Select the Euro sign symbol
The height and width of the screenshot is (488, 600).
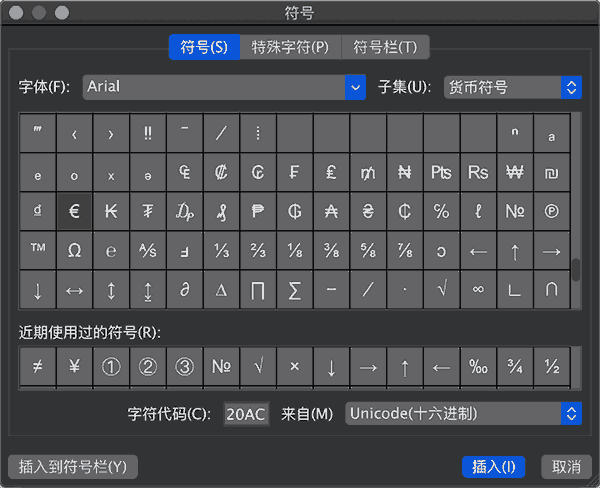pyautogui.click(x=74, y=211)
